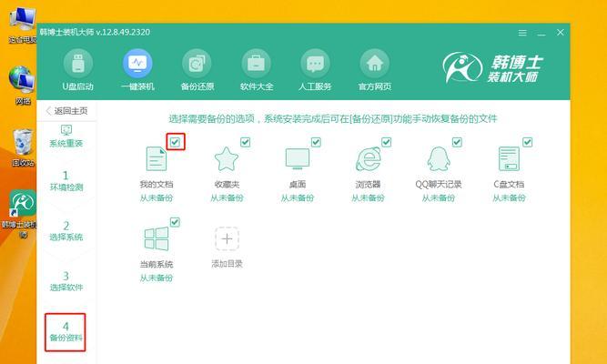Go to step 2 选择系统
This screenshot has height=364, width=607.
[x=66, y=231]
